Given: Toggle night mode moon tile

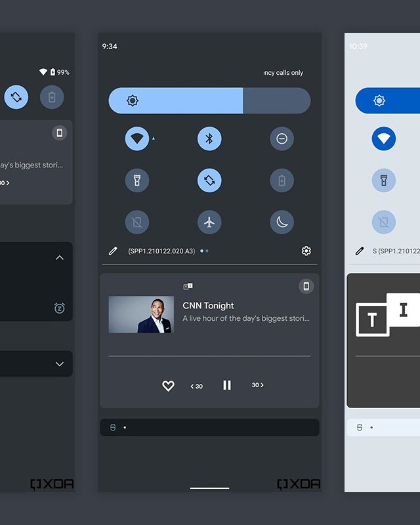Looking at the screenshot, I should tap(282, 222).
